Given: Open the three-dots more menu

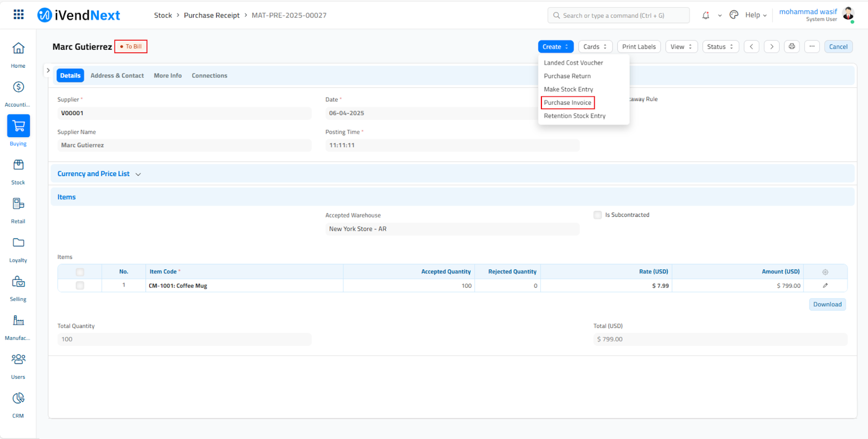Looking at the screenshot, I should click(x=812, y=47).
